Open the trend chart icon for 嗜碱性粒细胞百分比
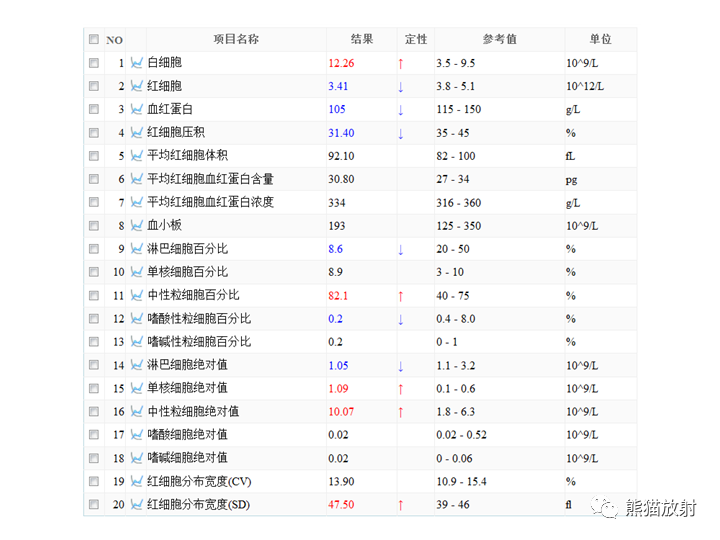The image size is (720, 540). coord(136,342)
